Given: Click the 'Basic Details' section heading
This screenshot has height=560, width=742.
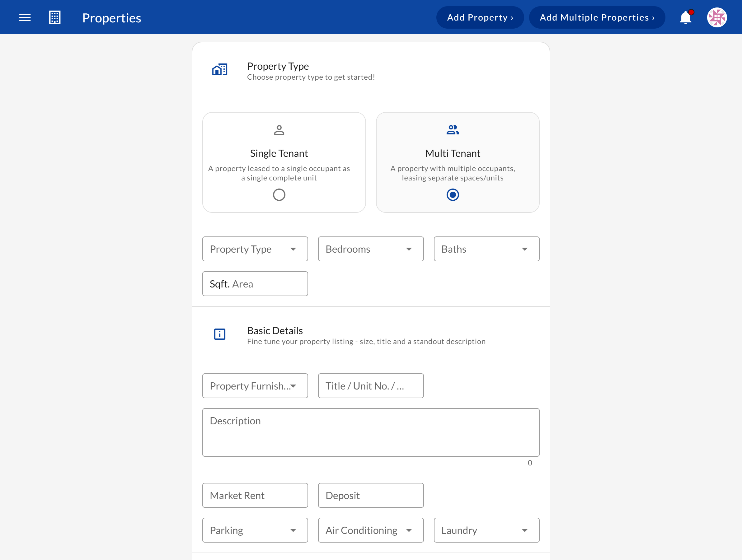Looking at the screenshot, I should 275,331.
